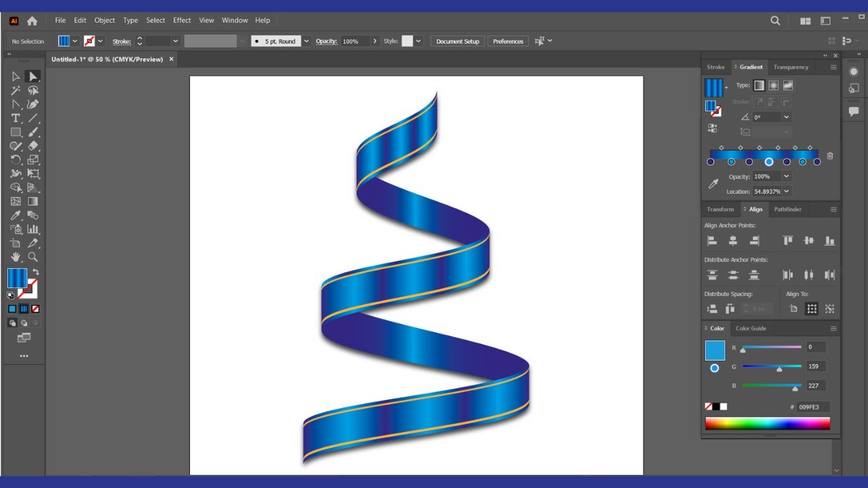This screenshot has height=488, width=868.
Task: Set toolbar fill mode to Gradient
Action: [24, 308]
